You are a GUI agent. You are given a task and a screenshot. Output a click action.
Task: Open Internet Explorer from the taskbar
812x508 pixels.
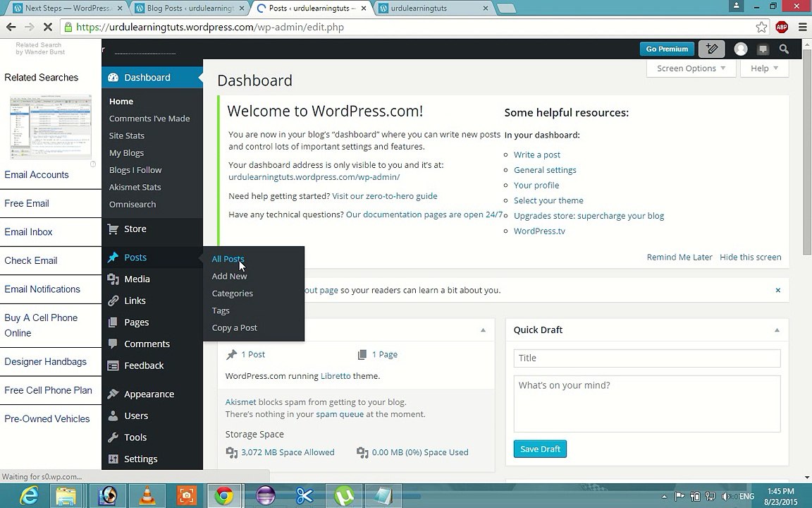click(28, 496)
